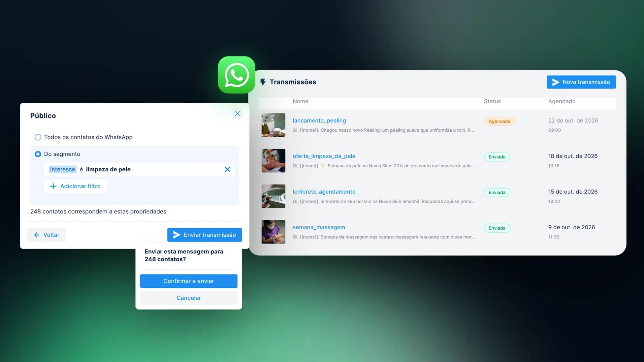
Task: Start a Nova transmissão
Action: click(x=581, y=82)
